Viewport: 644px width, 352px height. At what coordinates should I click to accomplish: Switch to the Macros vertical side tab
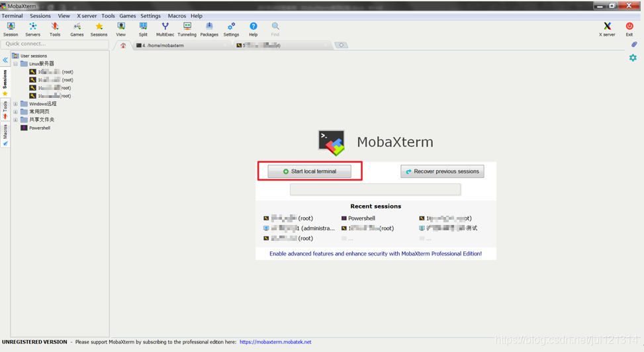5,135
